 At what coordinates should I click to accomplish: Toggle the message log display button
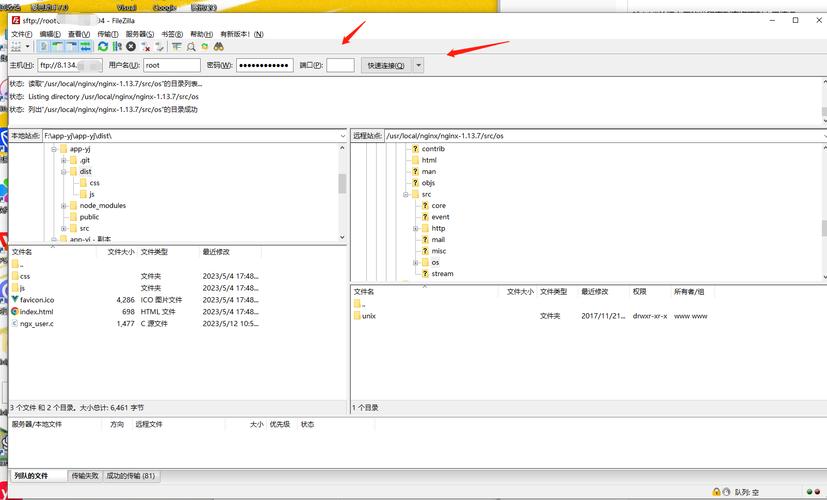(x=44, y=46)
